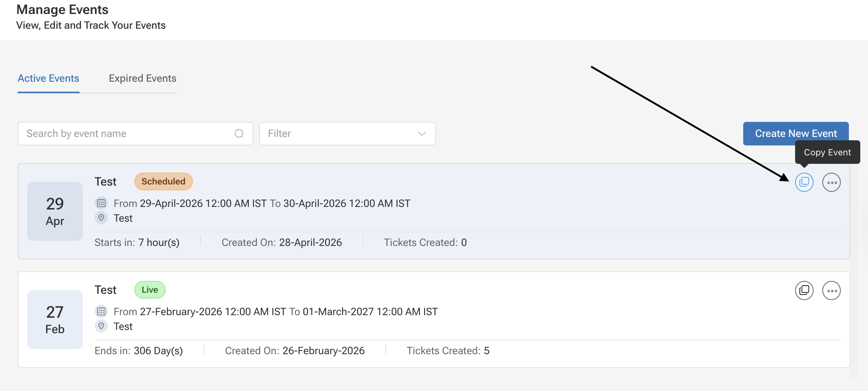Switch to the Expired Events tab

142,78
